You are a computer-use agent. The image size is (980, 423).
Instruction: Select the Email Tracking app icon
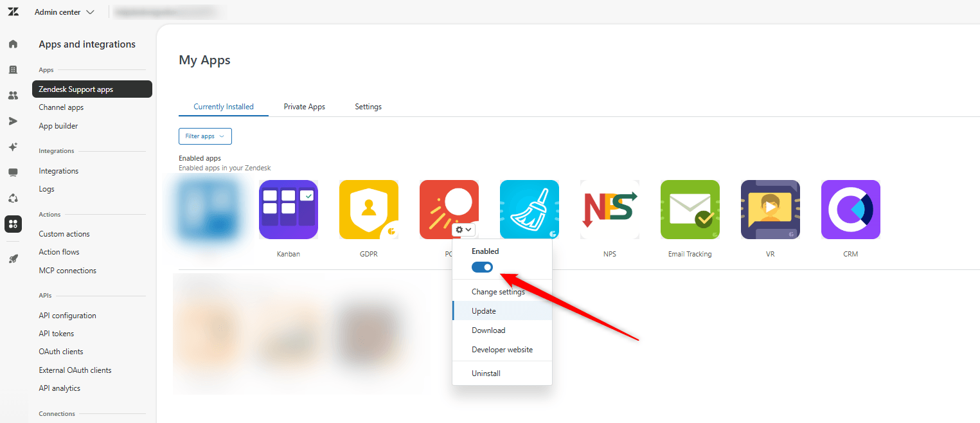click(690, 210)
